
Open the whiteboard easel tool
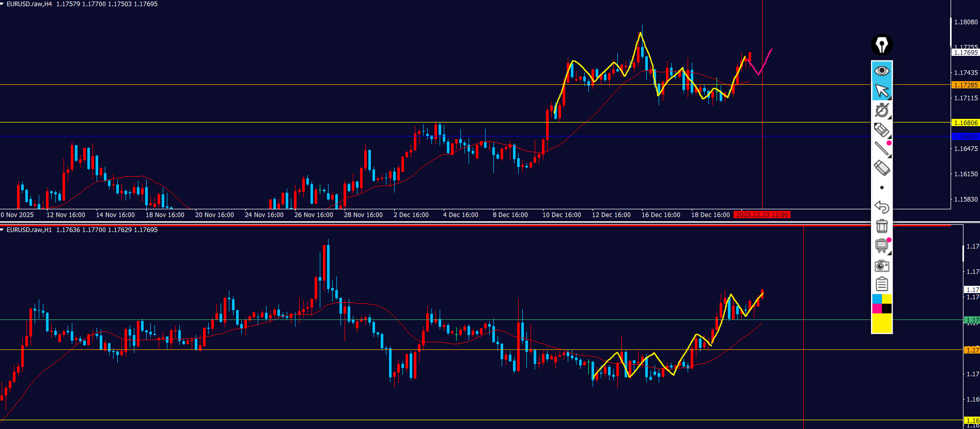point(881,246)
